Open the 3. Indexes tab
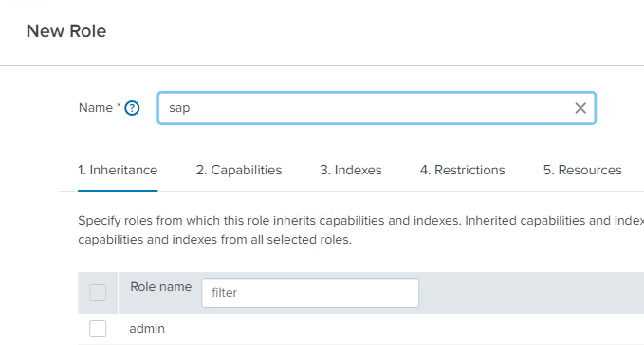The image size is (644, 345). tap(351, 170)
